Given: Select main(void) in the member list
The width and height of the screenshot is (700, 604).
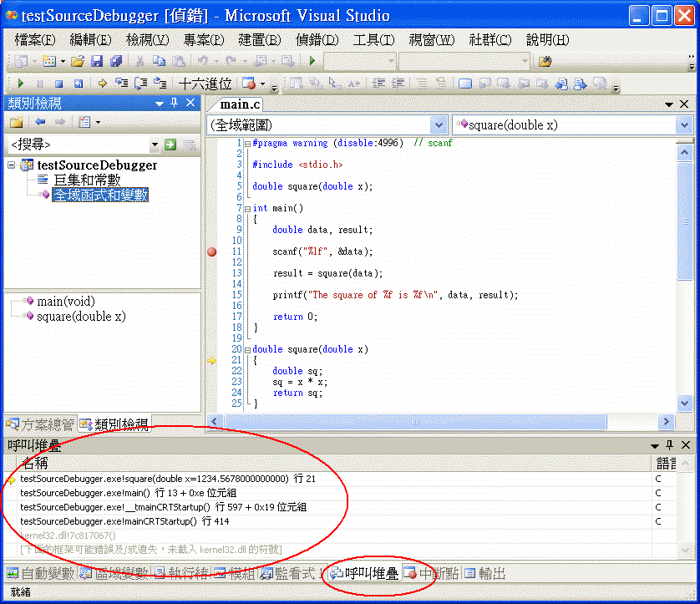Looking at the screenshot, I should pos(66,302).
